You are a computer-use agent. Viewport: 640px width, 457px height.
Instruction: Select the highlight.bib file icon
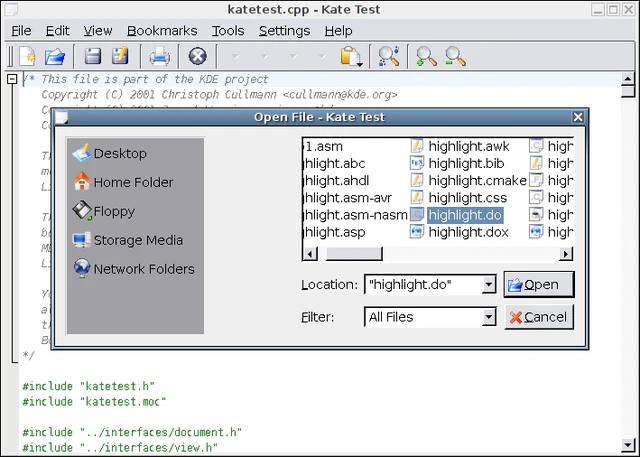(x=417, y=163)
